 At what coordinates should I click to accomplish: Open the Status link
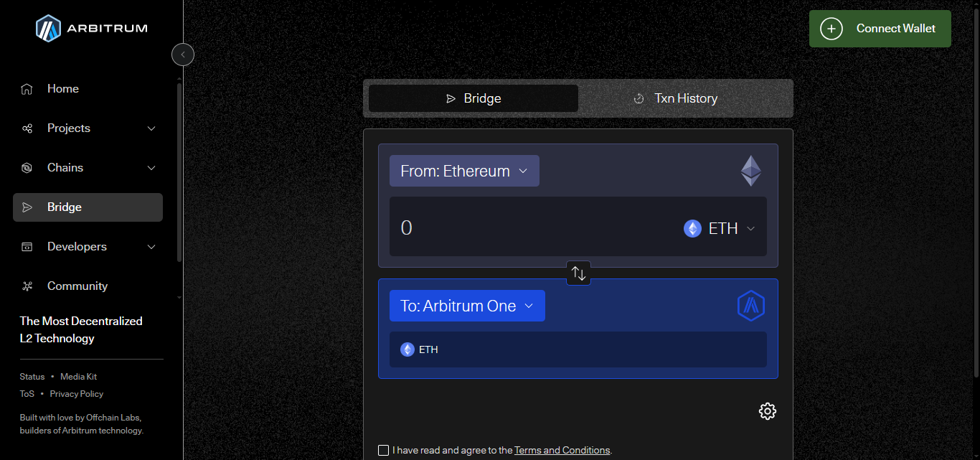[x=32, y=377]
